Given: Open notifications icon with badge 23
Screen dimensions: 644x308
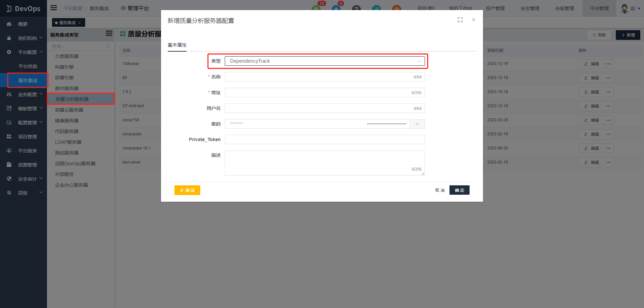Looking at the screenshot, I should (x=316, y=8).
